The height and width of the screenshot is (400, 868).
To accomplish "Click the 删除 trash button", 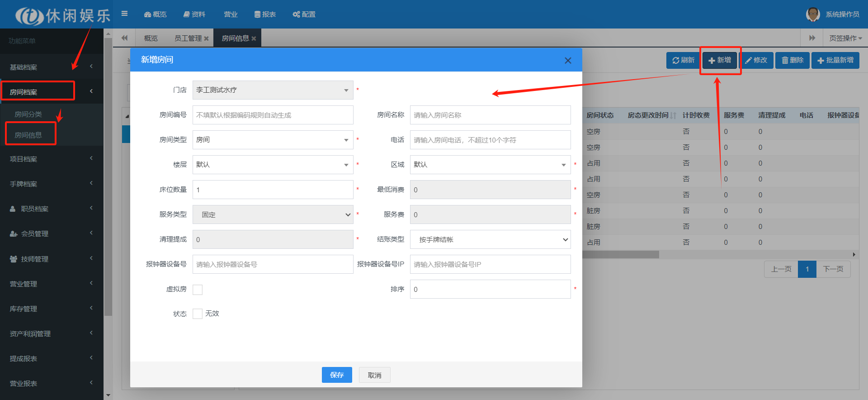I will [x=792, y=60].
